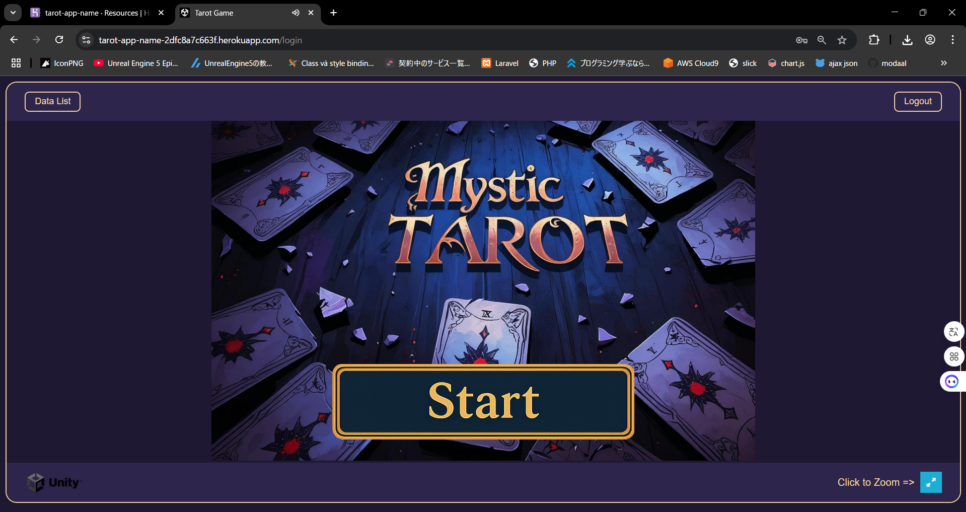This screenshot has height=512, width=966.
Task: Mute the Tarot Game tab audio
Action: pyautogui.click(x=295, y=13)
